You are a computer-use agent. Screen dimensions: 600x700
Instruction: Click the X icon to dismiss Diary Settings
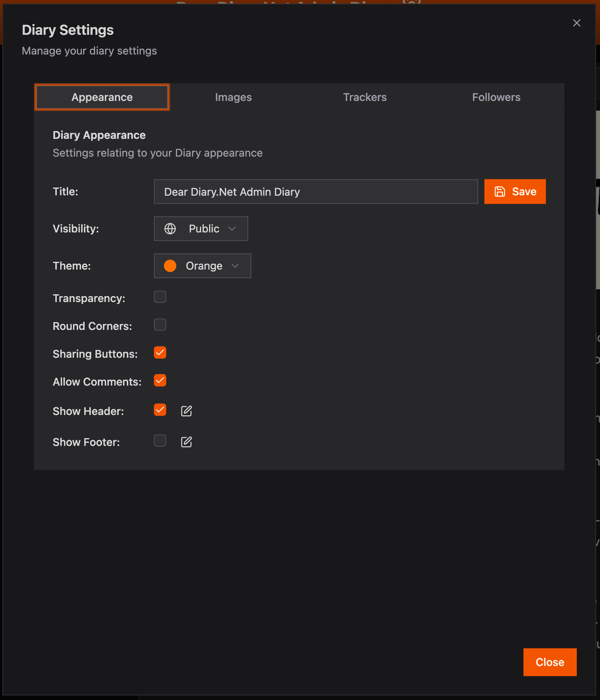click(x=576, y=23)
